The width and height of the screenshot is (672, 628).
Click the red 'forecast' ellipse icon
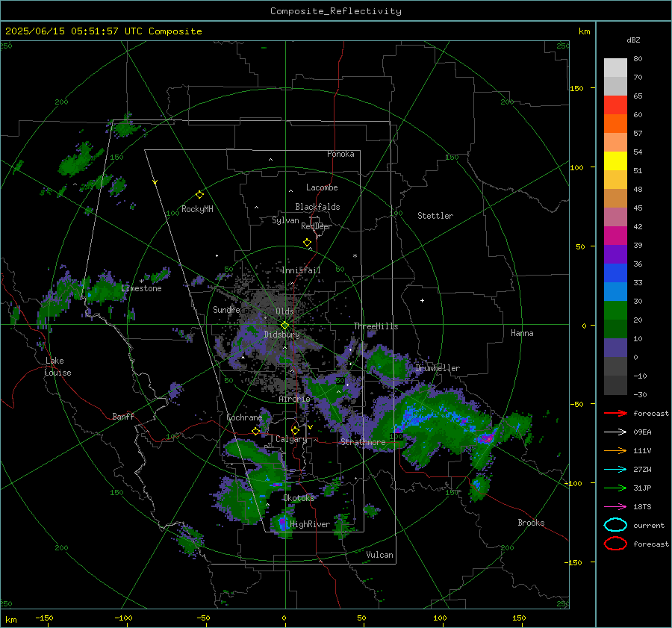[615, 544]
